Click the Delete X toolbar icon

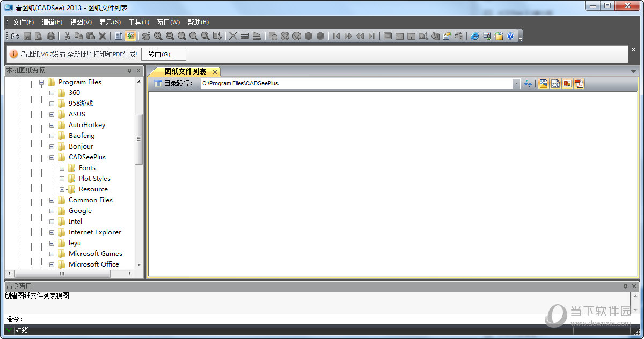point(102,36)
